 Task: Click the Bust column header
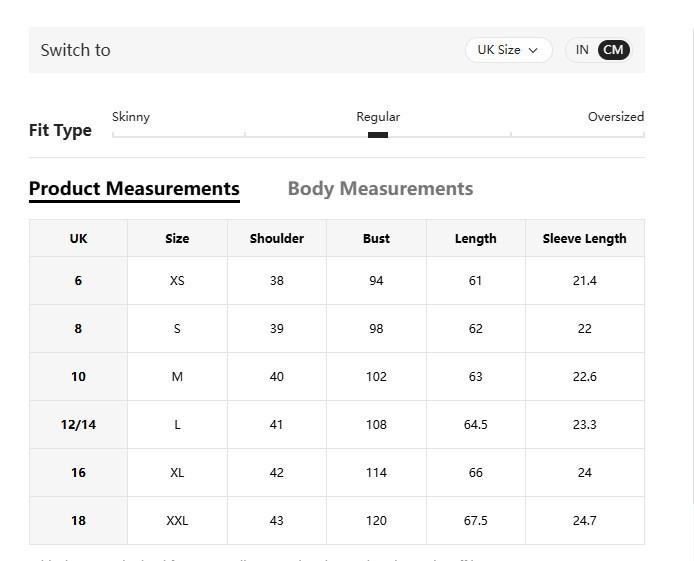[376, 239]
